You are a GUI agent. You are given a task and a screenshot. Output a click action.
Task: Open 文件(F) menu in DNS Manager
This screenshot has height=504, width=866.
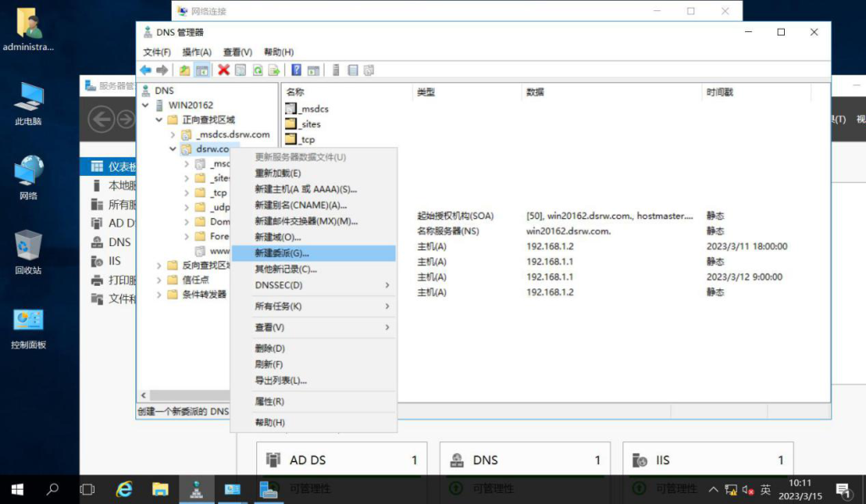click(156, 52)
